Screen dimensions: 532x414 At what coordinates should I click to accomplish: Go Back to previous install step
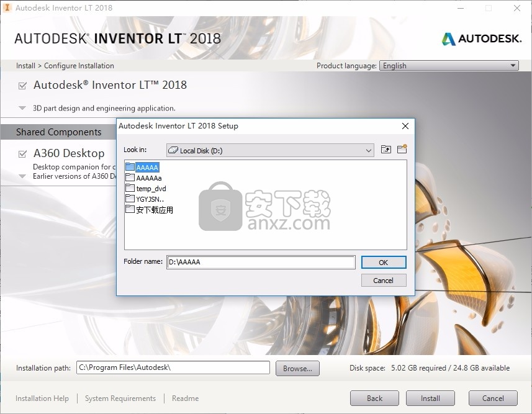[x=374, y=398]
